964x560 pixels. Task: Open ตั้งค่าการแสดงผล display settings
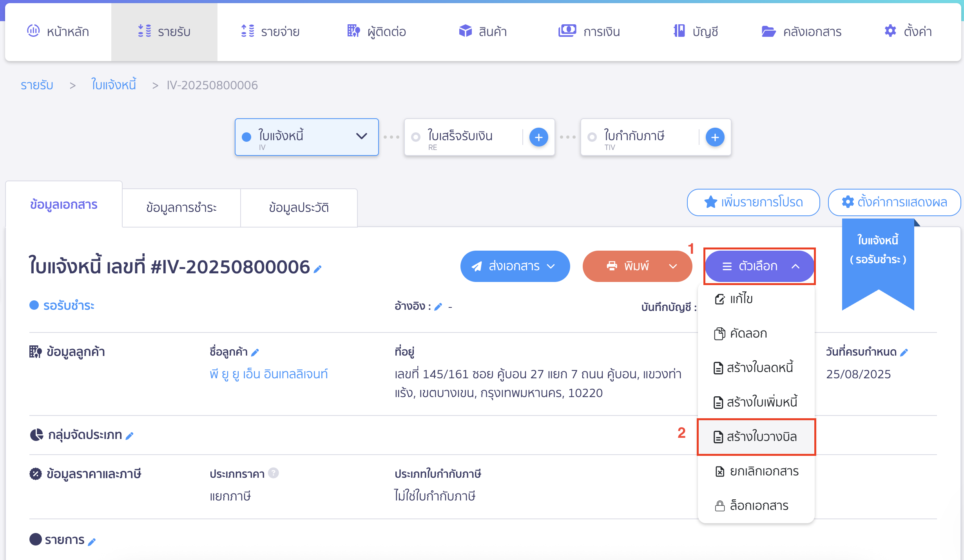(x=894, y=202)
